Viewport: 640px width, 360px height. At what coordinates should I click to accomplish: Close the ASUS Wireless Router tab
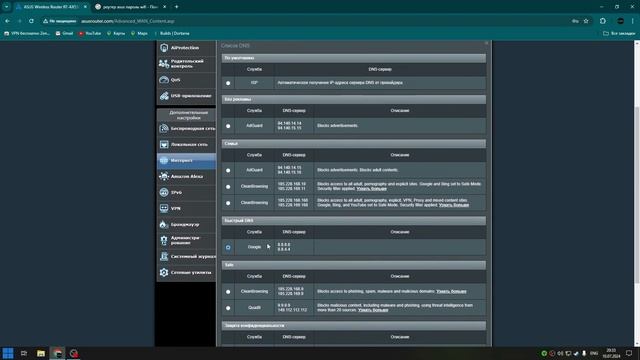(x=85, y=7)
